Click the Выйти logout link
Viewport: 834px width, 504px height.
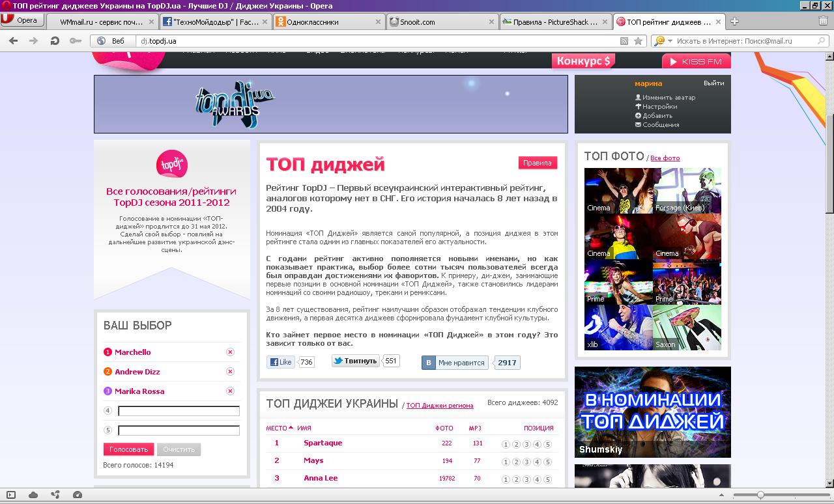coord(713,83)
